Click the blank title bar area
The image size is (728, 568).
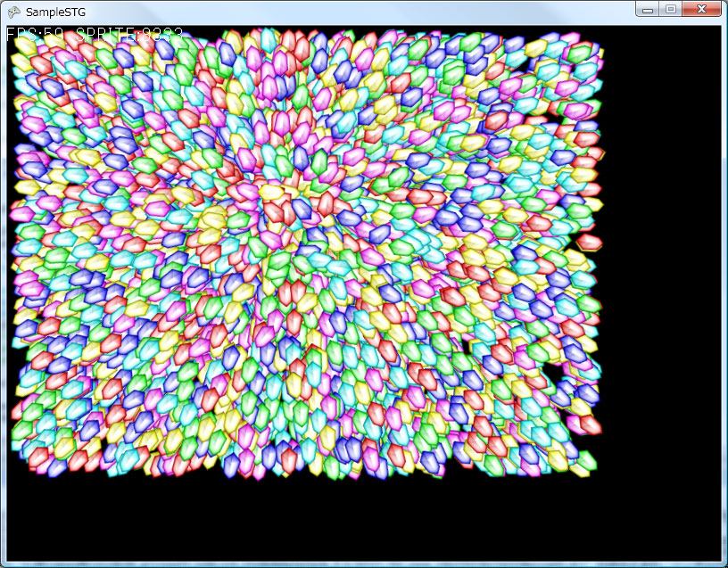(357, 11)
